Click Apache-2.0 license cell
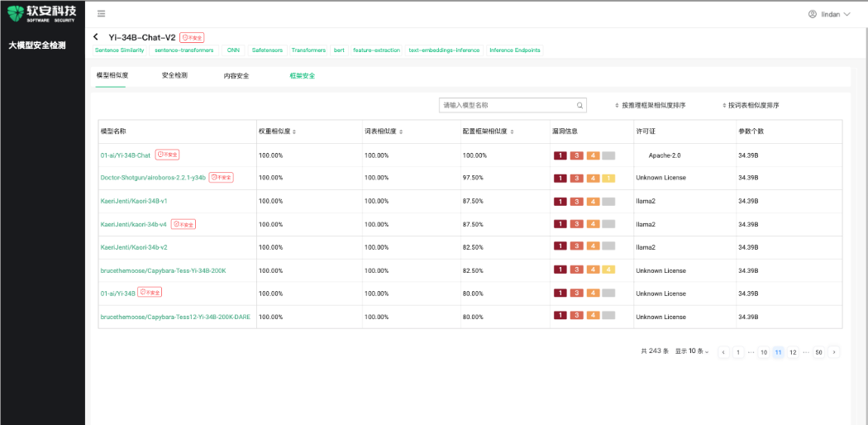The height and width of the screenshot is (425, 868). click(x=665, y=155)
